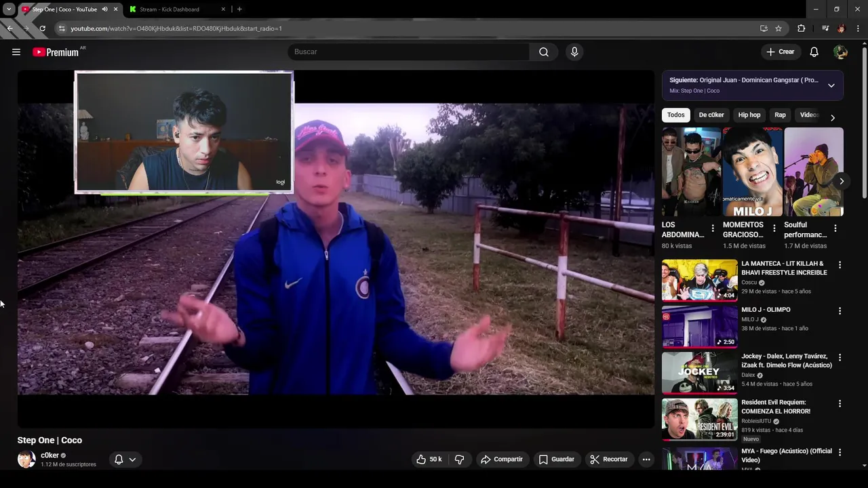
Task: Close the Kick Dashboard tab
Action: click(224, 9)
